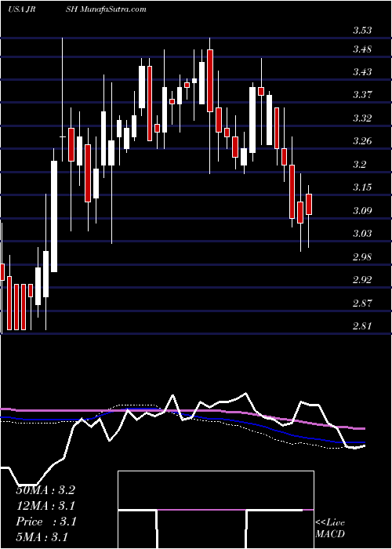
Task: Click the tallest white candle near 3.2
Action: click(x=54, y=216)
